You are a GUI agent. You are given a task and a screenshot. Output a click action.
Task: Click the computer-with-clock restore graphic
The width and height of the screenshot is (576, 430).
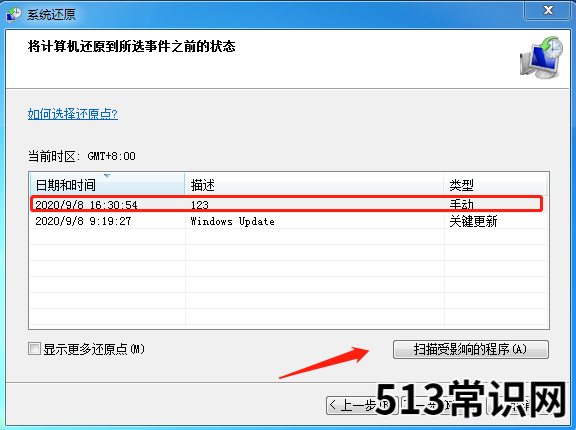[541, 57]
